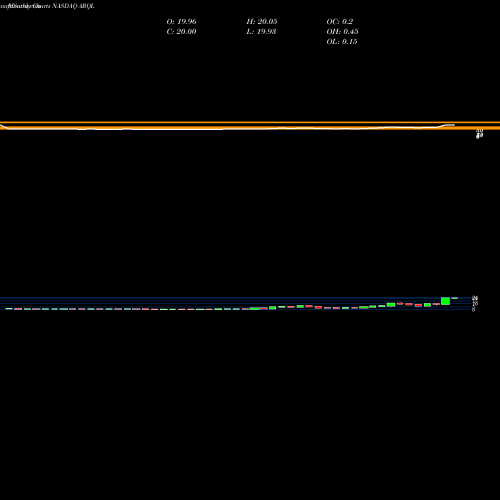The height and width of the screenshot is (500, 500).
Task: Click the OH: 0.45 reading
Action: point(342,32)
